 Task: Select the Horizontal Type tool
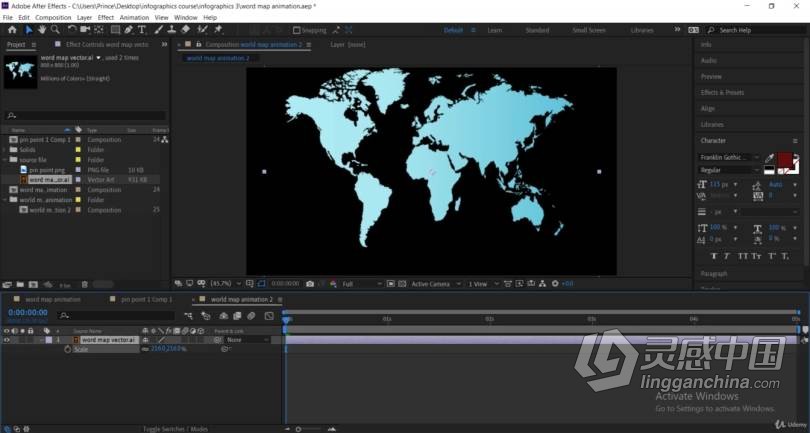142,30
